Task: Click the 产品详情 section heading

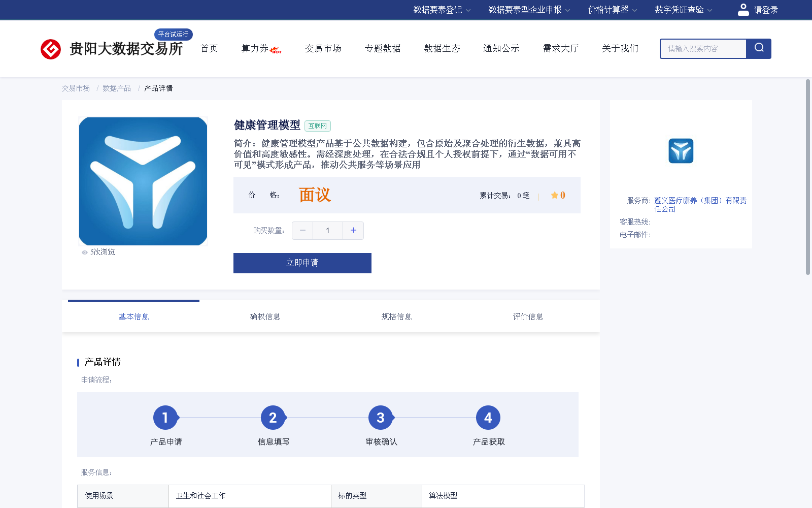Action: tap(103, 362)
